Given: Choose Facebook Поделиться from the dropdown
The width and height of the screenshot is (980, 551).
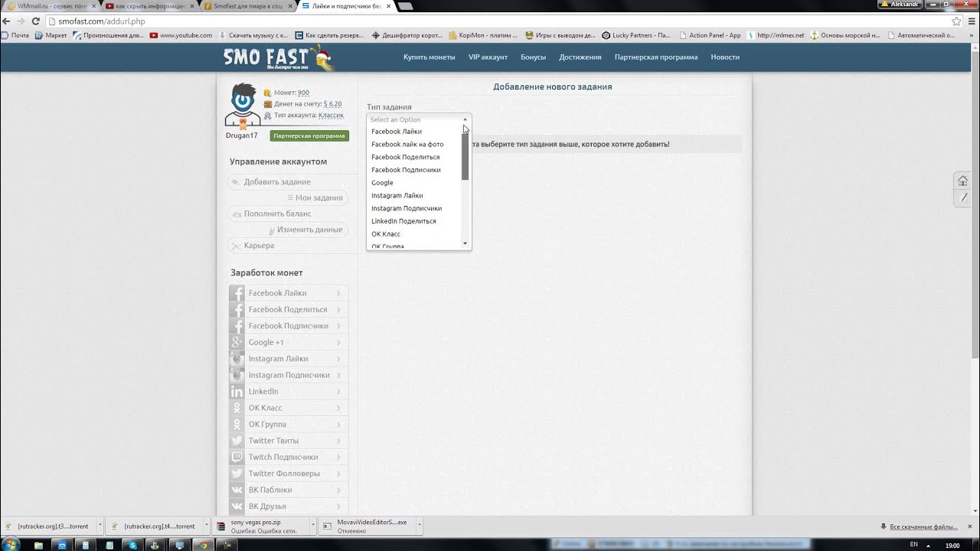Looking at the screenshot, I should pyautogui.click(x=405, y=157).
